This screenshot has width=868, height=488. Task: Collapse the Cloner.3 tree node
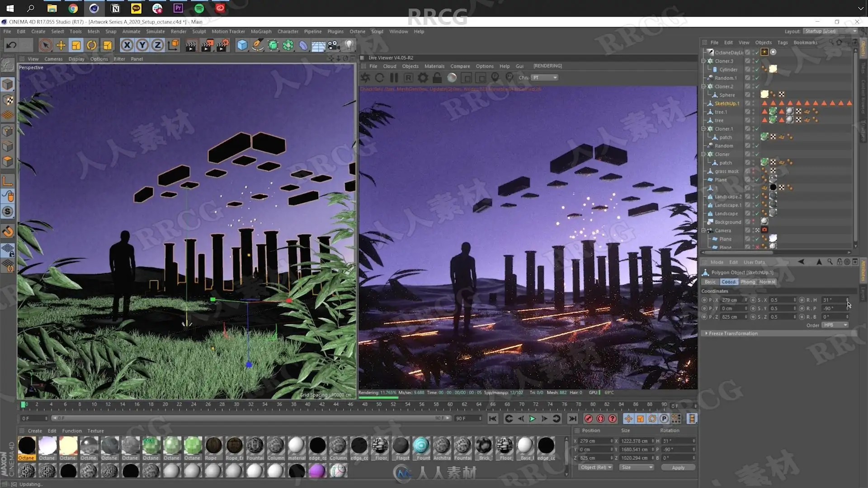coord(703,61)
